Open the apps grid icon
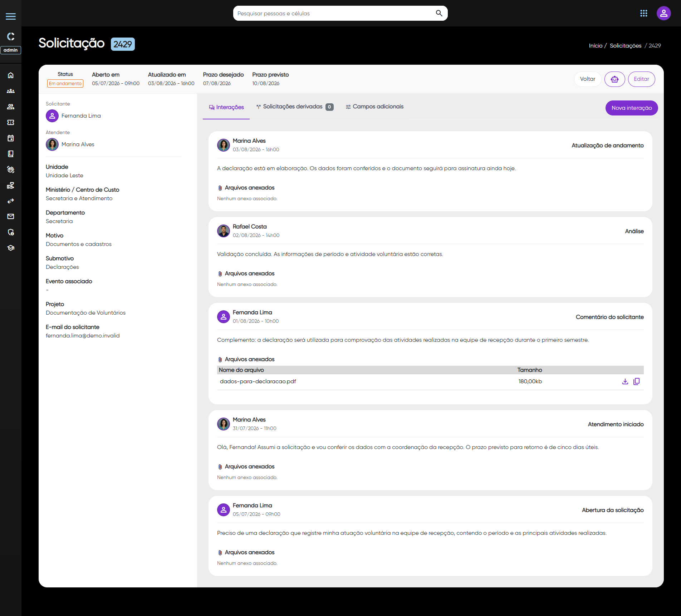 [644, 13]
